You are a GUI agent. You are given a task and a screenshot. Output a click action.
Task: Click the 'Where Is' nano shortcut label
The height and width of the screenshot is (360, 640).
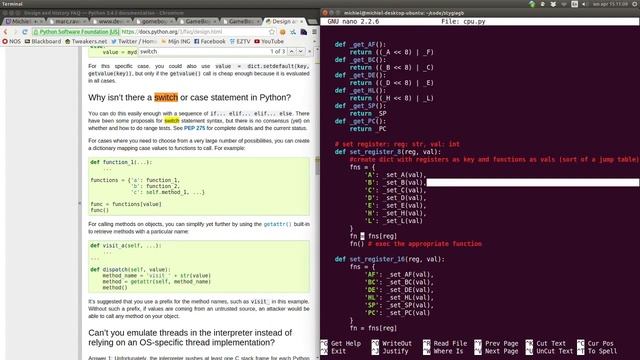point(448,351)
